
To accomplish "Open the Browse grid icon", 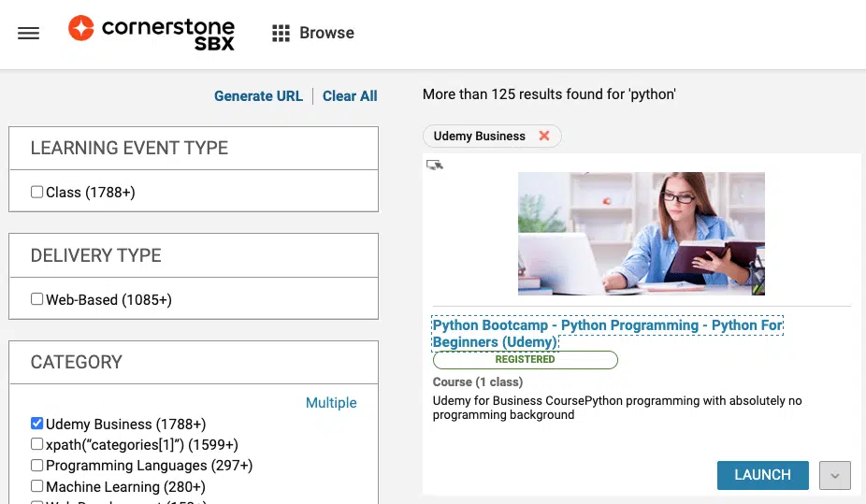I will point(281,33).
